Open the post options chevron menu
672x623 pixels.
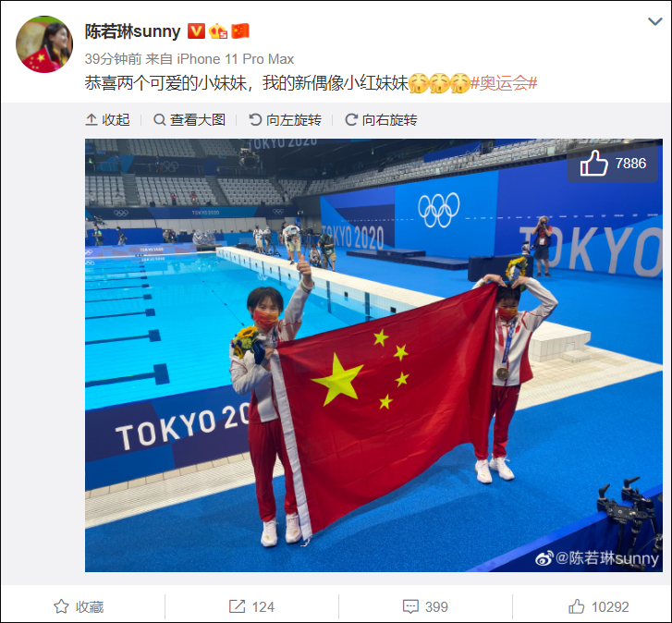(654, 21)
